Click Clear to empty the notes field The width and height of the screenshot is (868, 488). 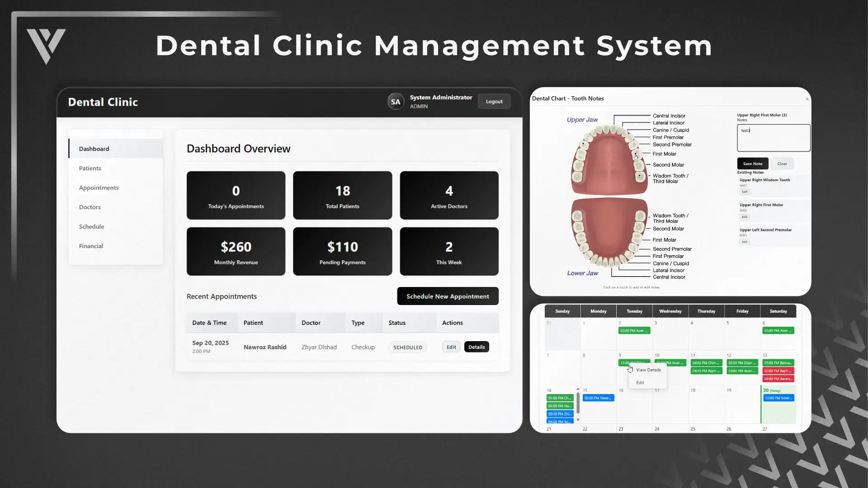click(782, 163)
